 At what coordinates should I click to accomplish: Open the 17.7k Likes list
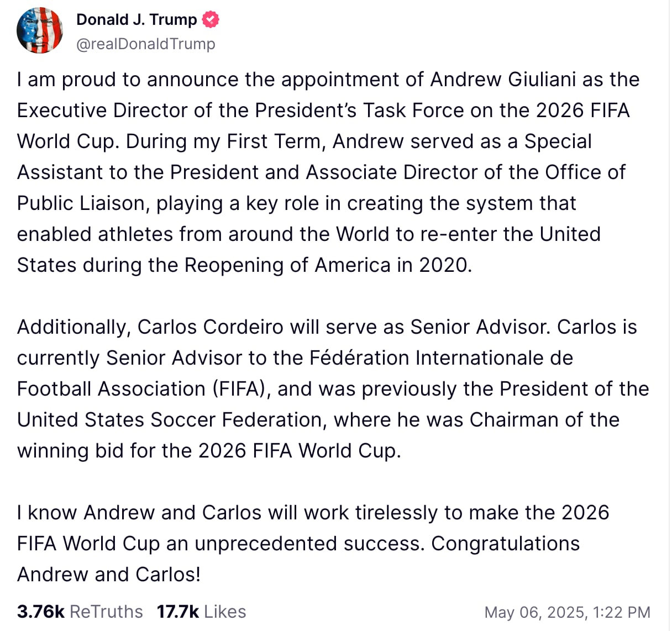[201, 612]
